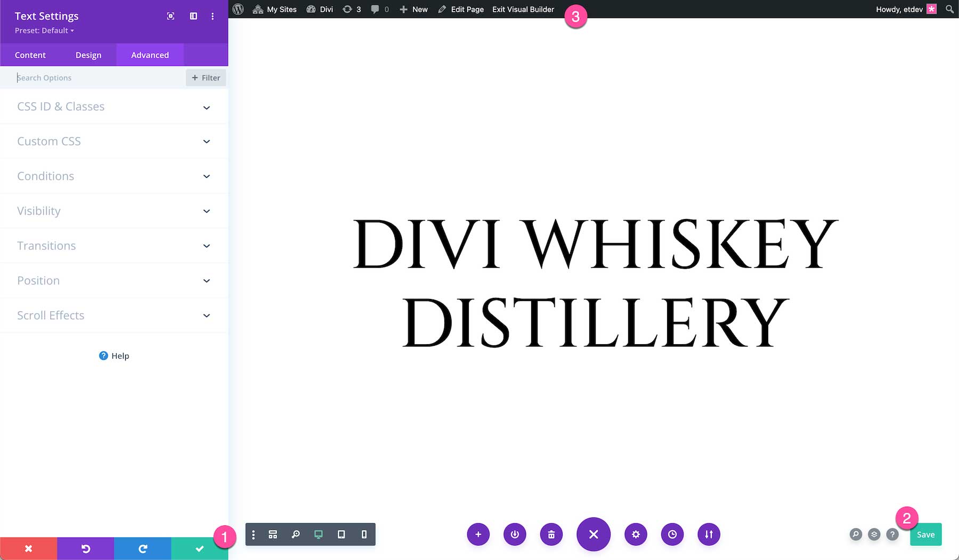Screen dimensions: 959x560
Task: Click the snap modal to sidebar icon
Action: tap(193, 16)
